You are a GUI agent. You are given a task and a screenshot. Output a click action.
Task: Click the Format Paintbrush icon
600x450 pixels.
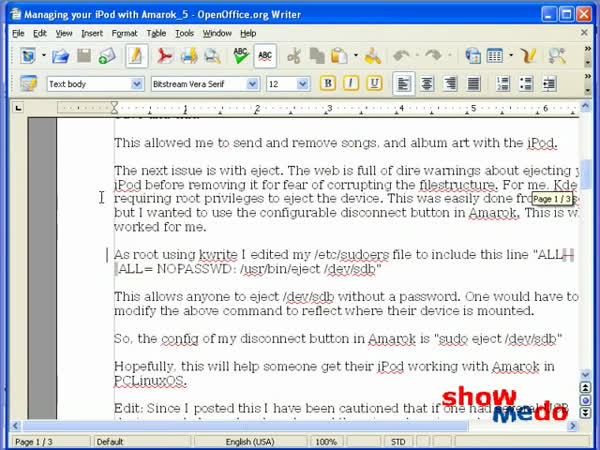click(373, 56)
